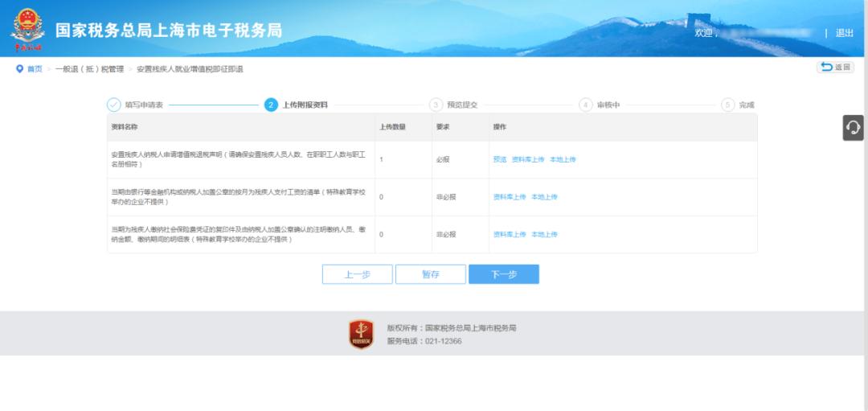Go to 首页 in the breadcrumb
Image resolution: width=868 pixels, height=411 pixels.
35,69
